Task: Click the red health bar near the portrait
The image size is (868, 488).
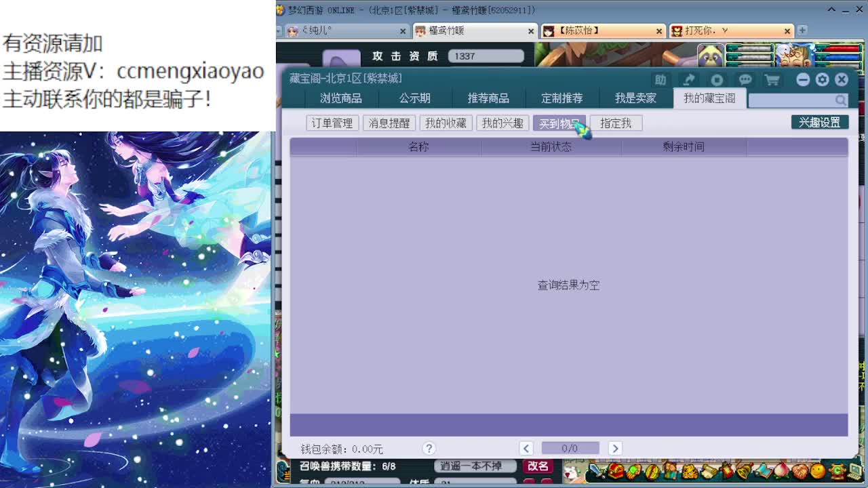Action: tap(838, 49)
